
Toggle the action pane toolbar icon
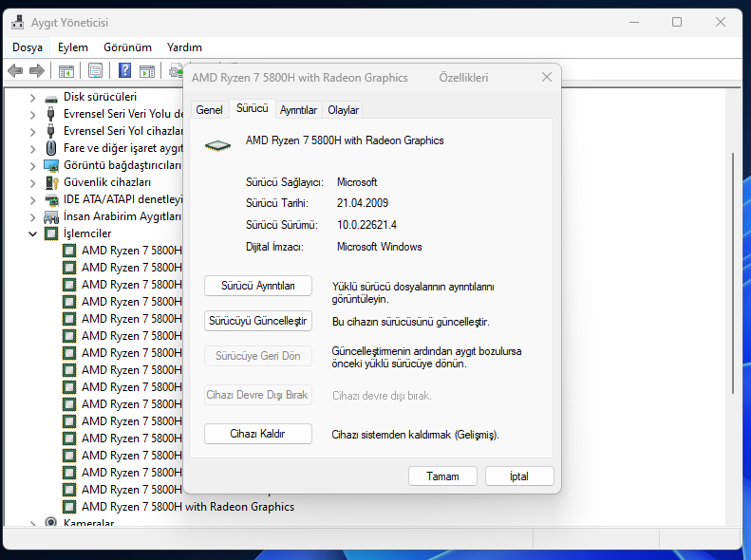coord(147,71)
